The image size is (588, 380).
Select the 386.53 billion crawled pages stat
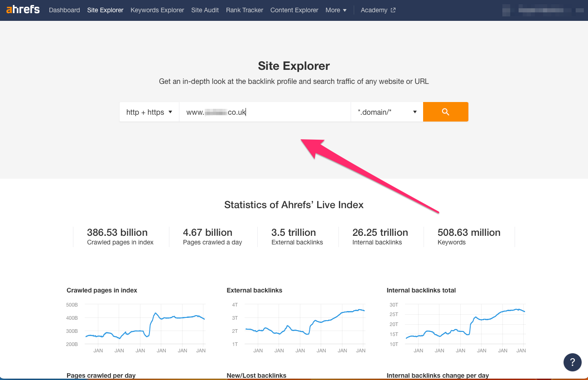point(120,236)
